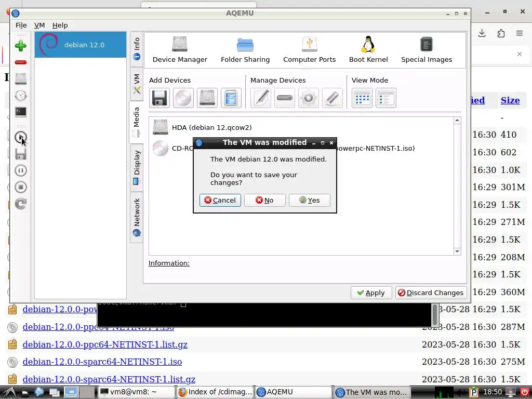The image size is (532, 399).
Task: Click browser extensions puzzle icon
Action: pos(501,33)
